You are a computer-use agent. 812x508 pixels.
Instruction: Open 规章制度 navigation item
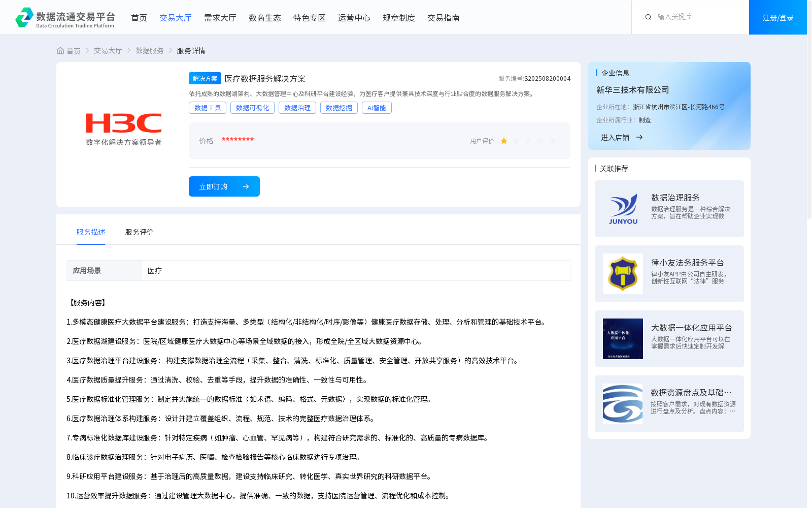click(x=399, y=18)
